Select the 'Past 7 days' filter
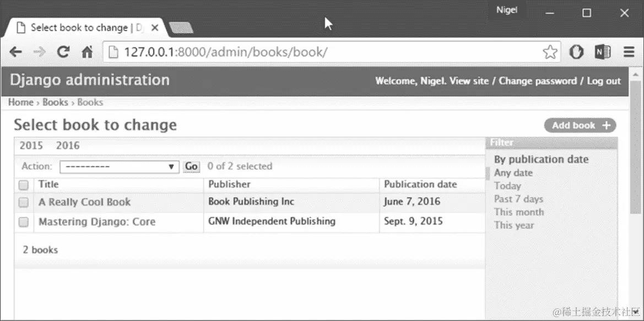This screenshot has height=321, width=644. [519, 199]
